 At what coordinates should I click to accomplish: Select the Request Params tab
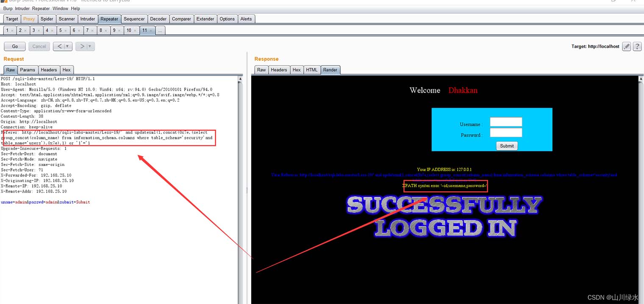[x=28, y=70]
